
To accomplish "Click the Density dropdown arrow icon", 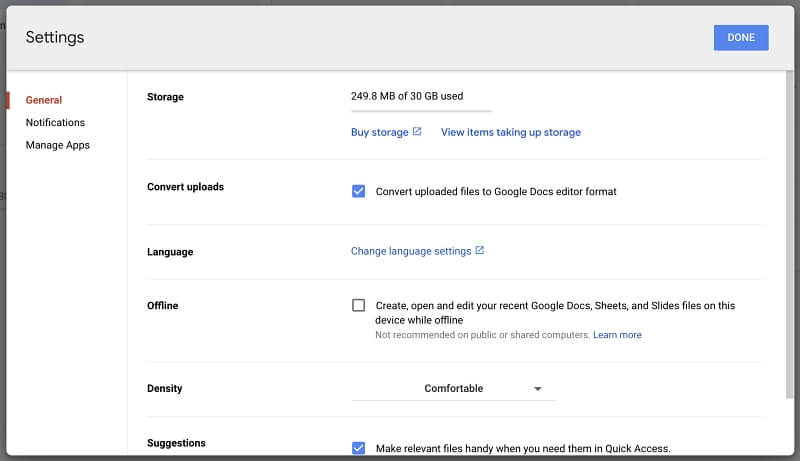I will pyautogui.click(x=537, y=389).
